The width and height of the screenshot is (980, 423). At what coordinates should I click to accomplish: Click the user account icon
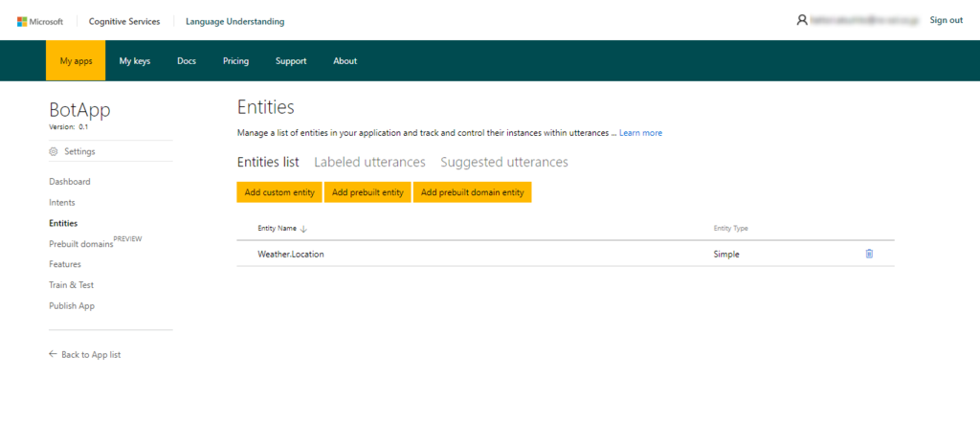tap(802, 21)
